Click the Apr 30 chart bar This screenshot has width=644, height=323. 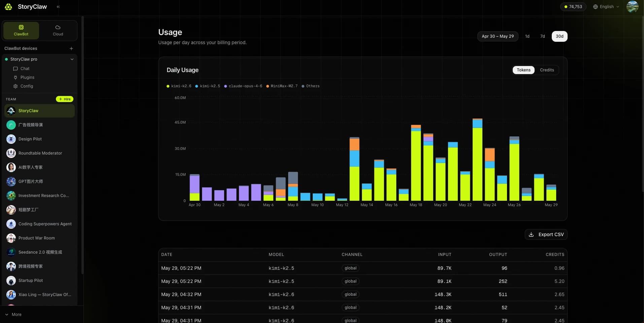(x=195, y=188)
